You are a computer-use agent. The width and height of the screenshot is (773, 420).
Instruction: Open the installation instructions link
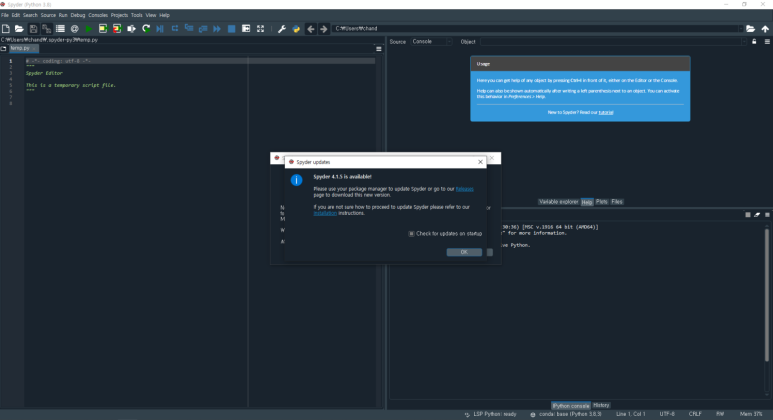(x=325, y=213)
